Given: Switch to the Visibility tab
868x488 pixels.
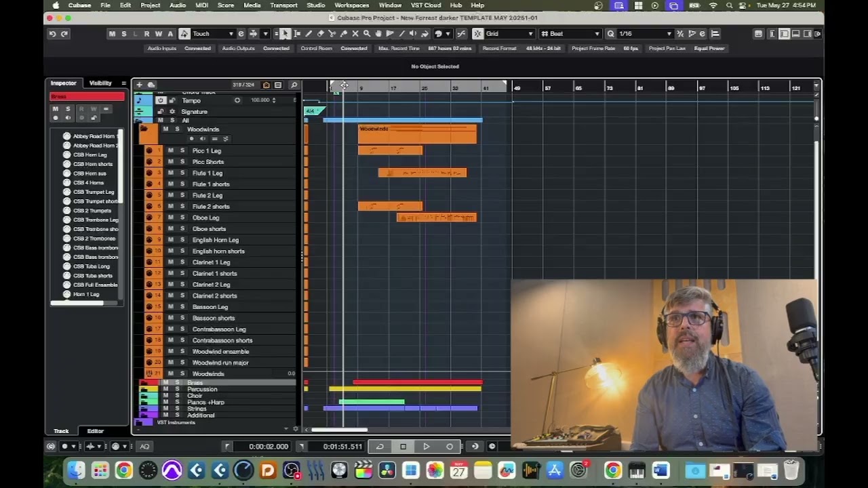Looking at the screenshot, I should 100,83.
